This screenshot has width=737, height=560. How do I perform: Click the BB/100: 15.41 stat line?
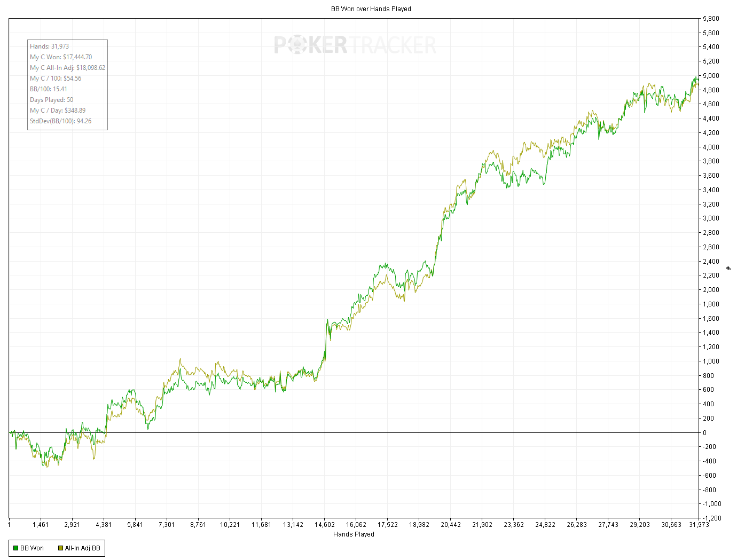[49, 89]
